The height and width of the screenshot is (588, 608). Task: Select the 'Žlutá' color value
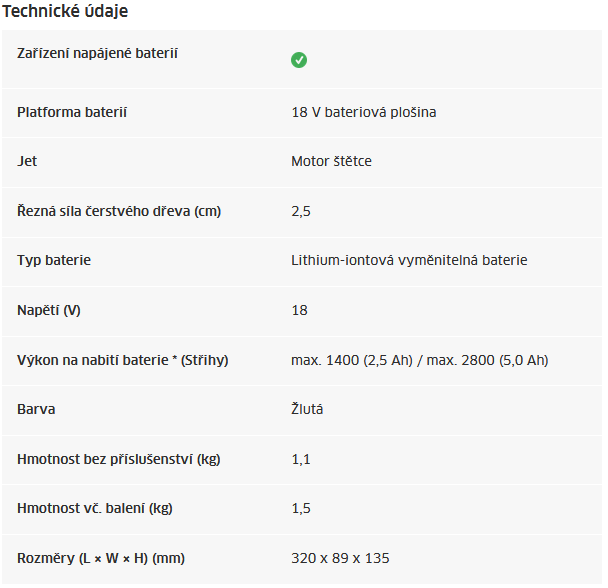307,409
